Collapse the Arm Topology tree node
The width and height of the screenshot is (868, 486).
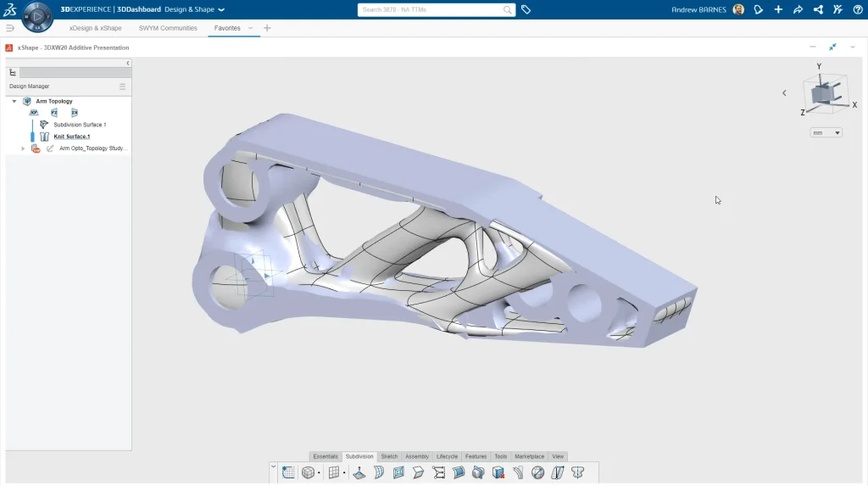click(14, 101)
